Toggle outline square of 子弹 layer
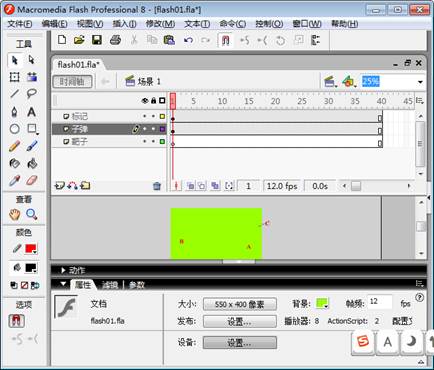434x370 pixels. [x=162, y=129]
